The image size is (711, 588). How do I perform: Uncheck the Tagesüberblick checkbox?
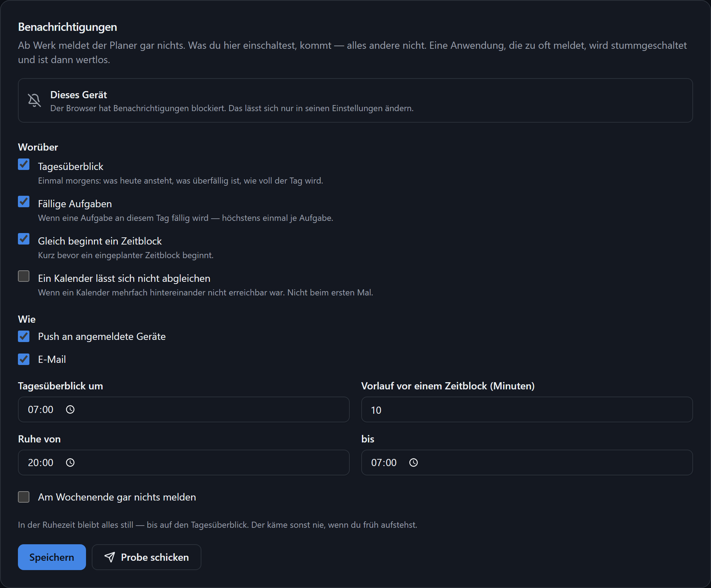[24, 165]
